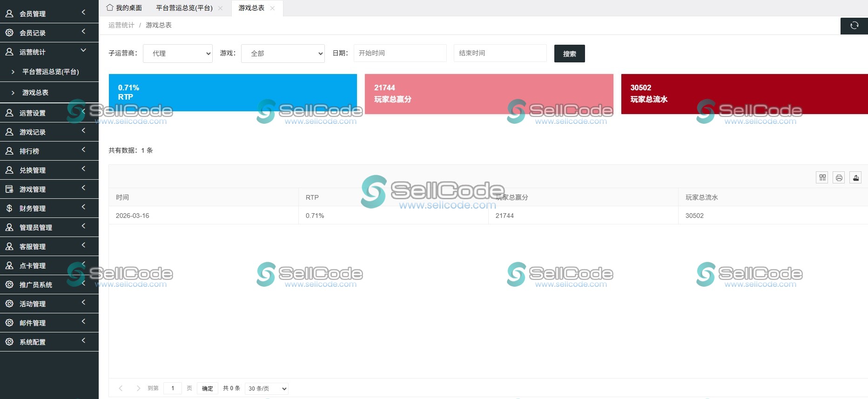Click the 邮件管理 gear icon
The image size is (868, 399).
click(9, 323)
